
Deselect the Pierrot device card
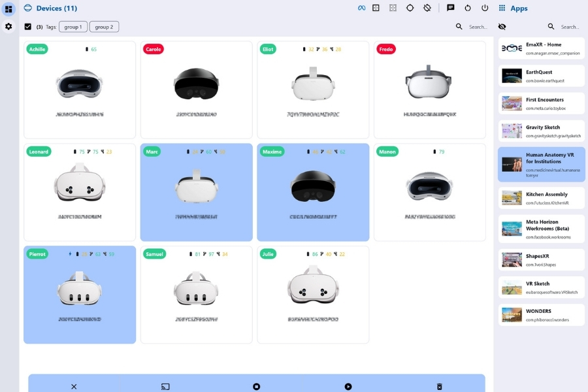(x=80, y=295)
